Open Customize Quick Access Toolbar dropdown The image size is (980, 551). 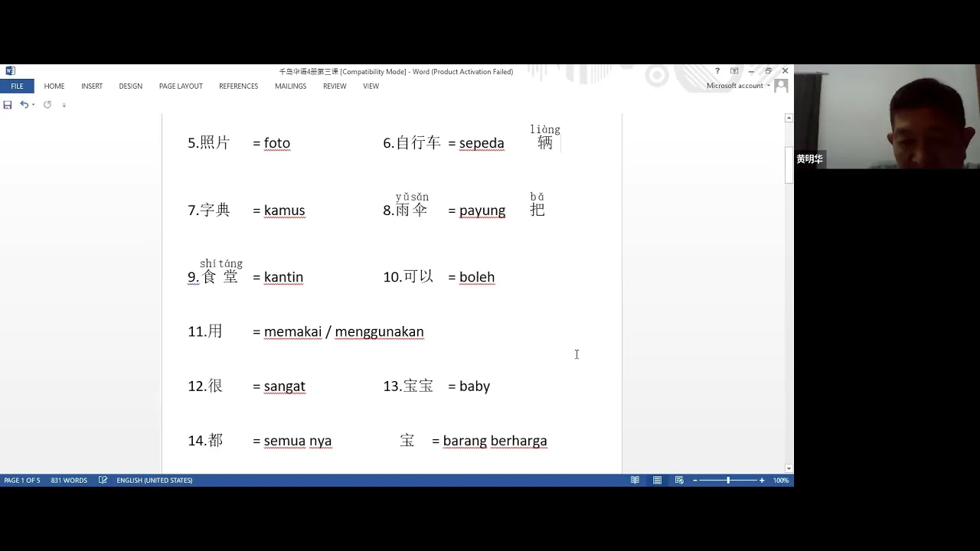64,105
